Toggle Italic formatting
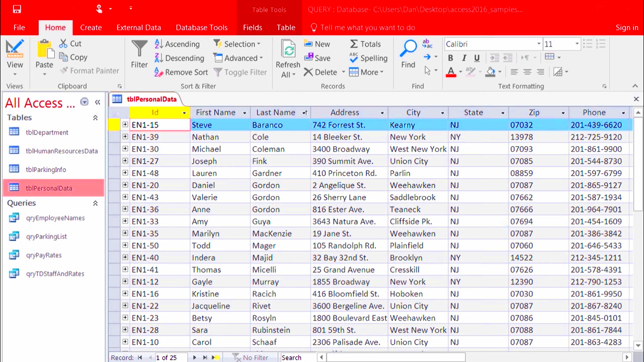The image size is (644, 362). (x=464, y=58)
